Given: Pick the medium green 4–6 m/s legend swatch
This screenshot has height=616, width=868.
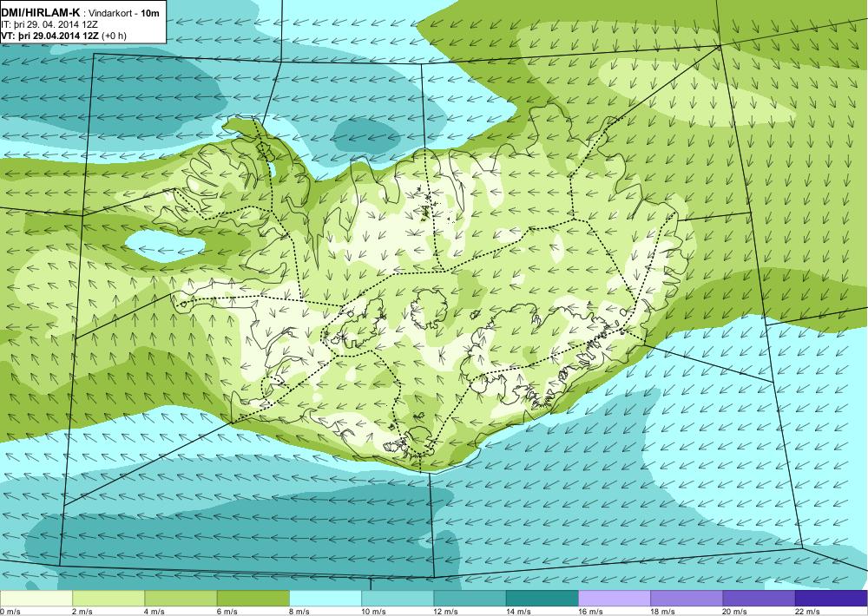Looking at the screenshot, I should coord(181,599).
